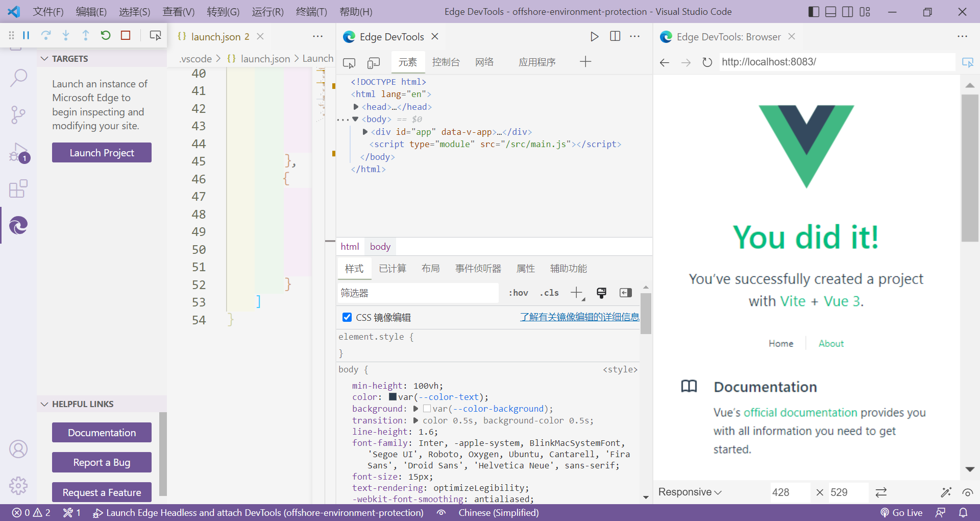Open mirror editing details link
The width and height of the screenshot is (980, 521).
point(579,317)
